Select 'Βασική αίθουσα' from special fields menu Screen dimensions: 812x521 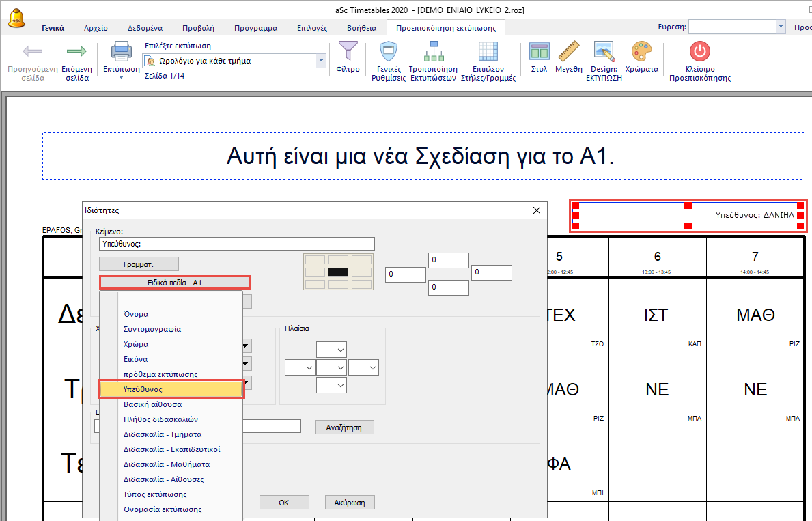click(x=152, y=404)
